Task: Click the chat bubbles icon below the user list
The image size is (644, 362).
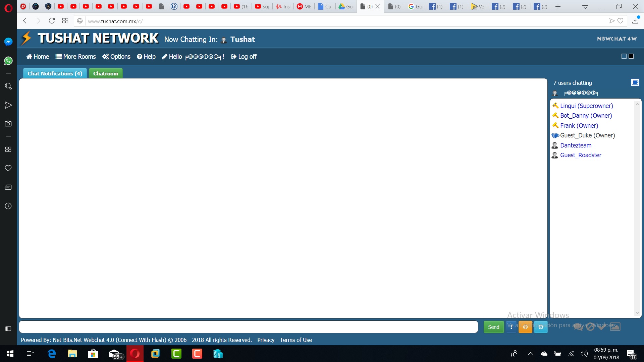Action: [578, 326]
